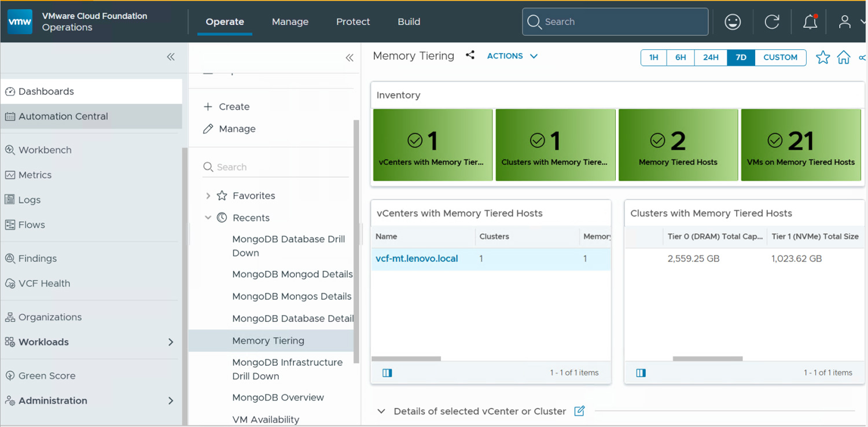The image size is (868, 427).
Task: Click the dashboards list Search field
Action: [275, 167]
